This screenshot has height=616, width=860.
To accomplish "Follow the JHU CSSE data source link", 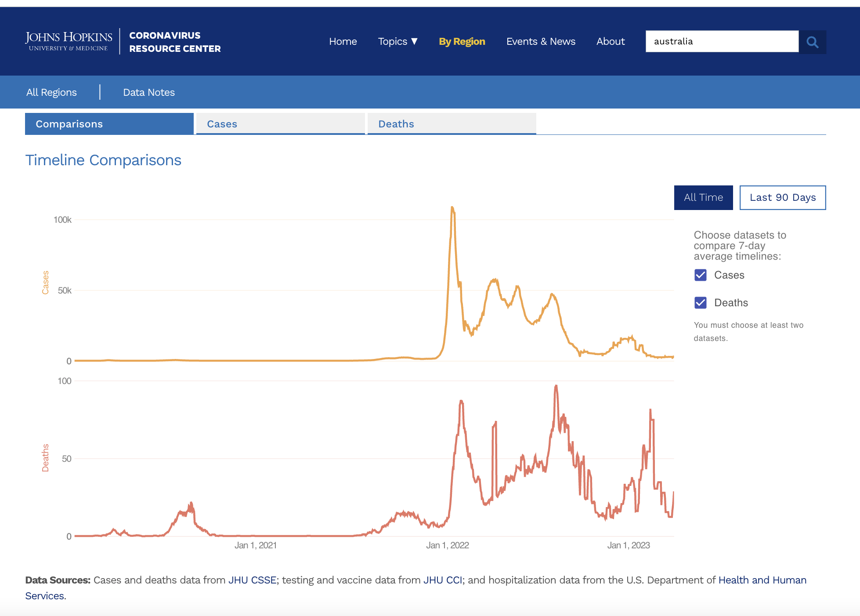I will (252, 580).
